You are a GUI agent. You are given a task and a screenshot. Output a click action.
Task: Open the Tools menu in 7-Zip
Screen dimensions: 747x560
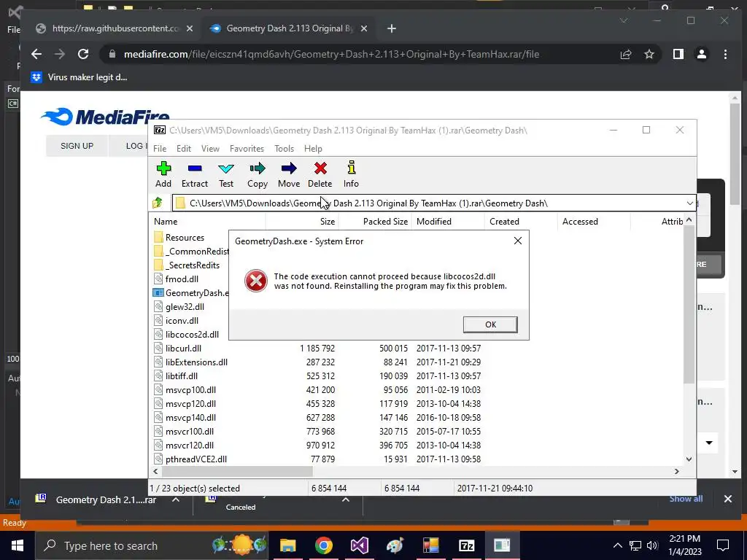pos(284,149)
